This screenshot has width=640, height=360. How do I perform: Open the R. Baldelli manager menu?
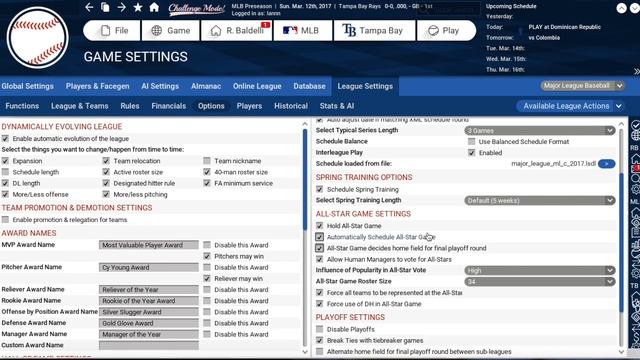(236, 31)
